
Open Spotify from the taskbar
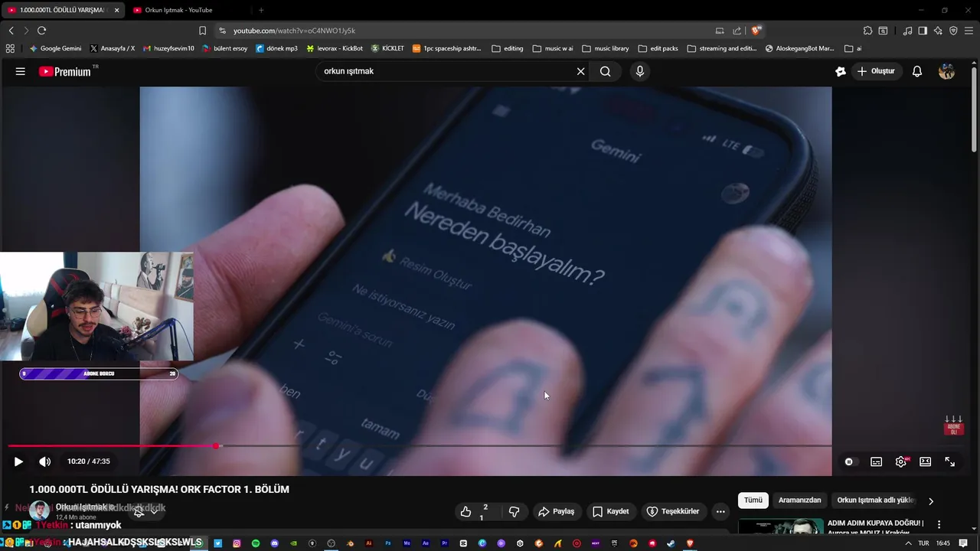click(256, 543)
